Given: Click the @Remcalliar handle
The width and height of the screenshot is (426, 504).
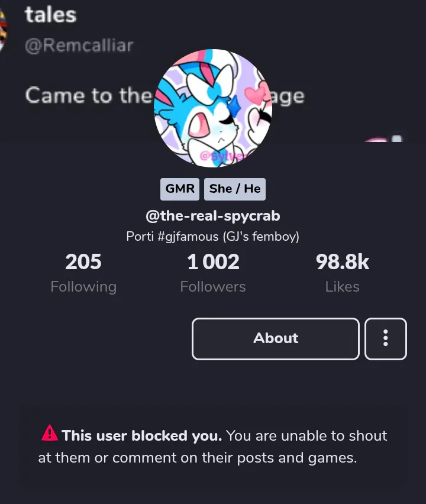Looking at the screenshot, I should (79, 46).
